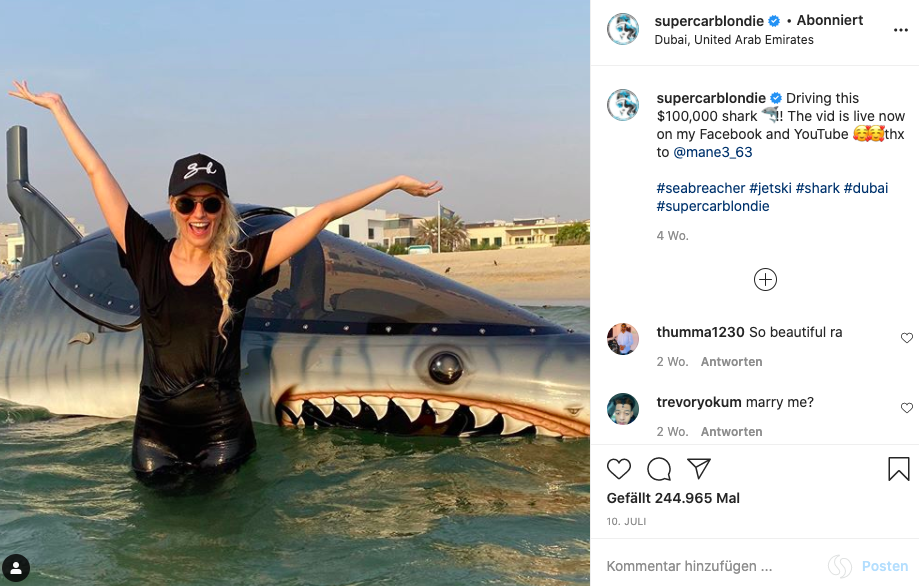
Task: Open trevoryokum's profile avatar
Action: point(623,409)
